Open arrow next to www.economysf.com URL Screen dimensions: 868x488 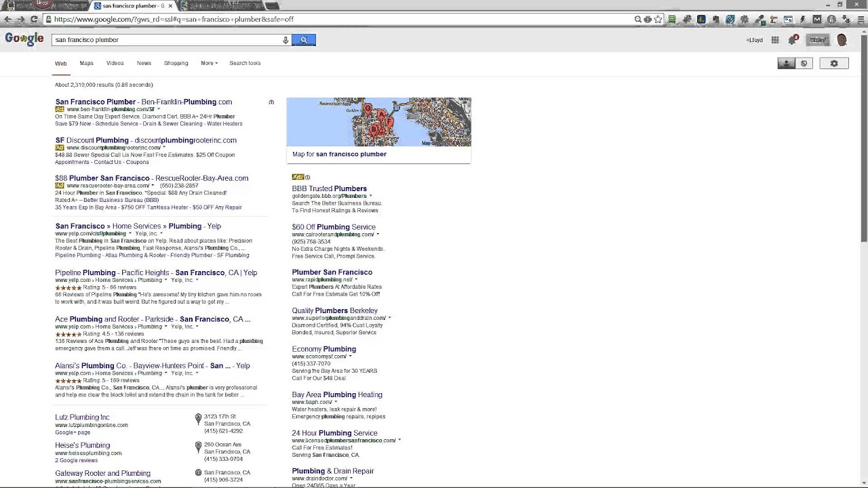(x=351, y=357)
